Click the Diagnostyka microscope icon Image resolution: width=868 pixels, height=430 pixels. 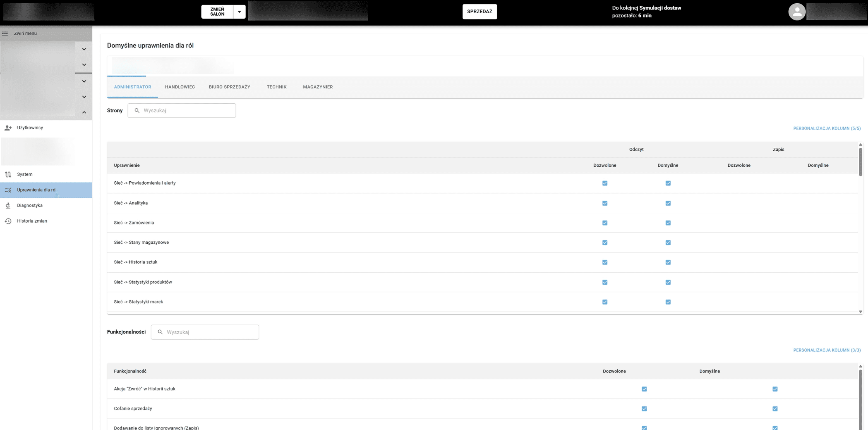8,205
